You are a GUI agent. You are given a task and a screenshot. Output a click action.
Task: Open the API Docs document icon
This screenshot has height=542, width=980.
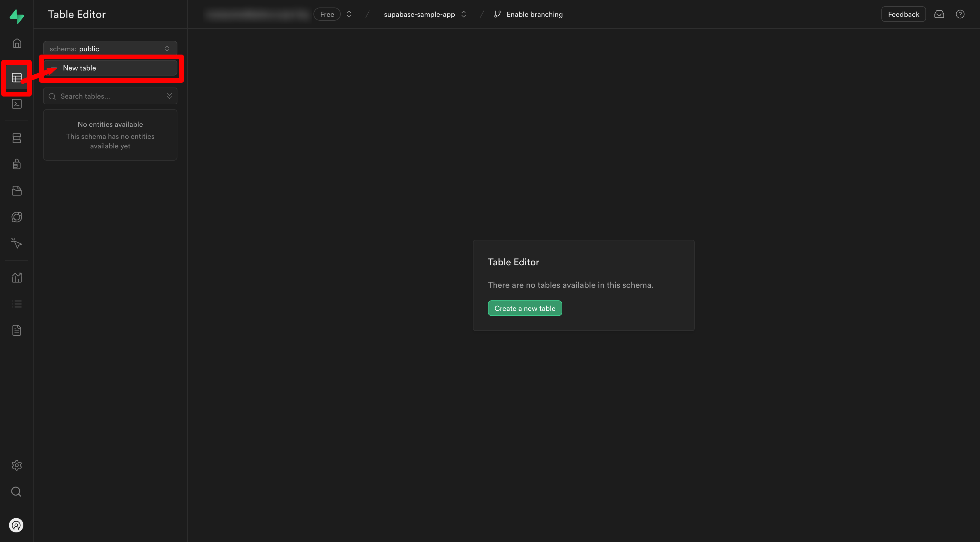pyautogui.click(x=17, y=330)
